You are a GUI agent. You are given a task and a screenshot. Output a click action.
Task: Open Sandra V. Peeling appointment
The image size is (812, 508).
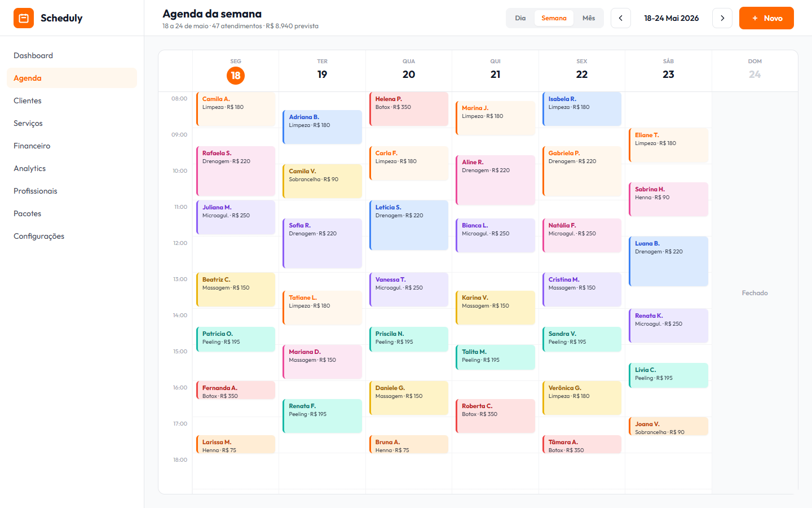point(582,339)
